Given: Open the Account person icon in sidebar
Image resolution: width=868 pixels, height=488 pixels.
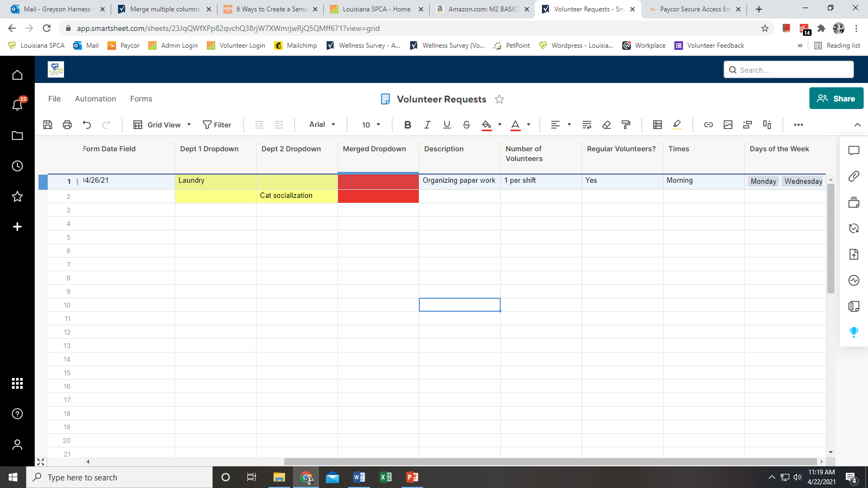Looking at the screenshot, I should (x=17, y=445).
